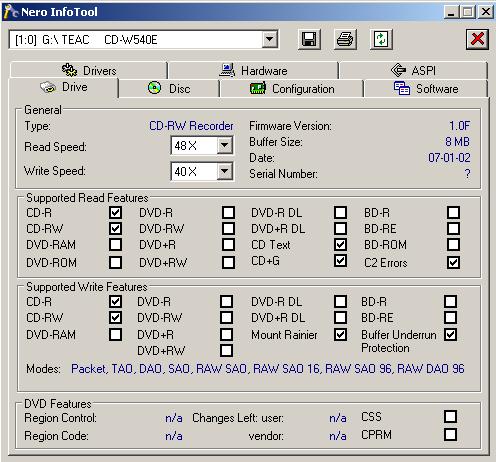
Task: Minimize the Nero InfoTool window
Action: click(x=451, y=12)
